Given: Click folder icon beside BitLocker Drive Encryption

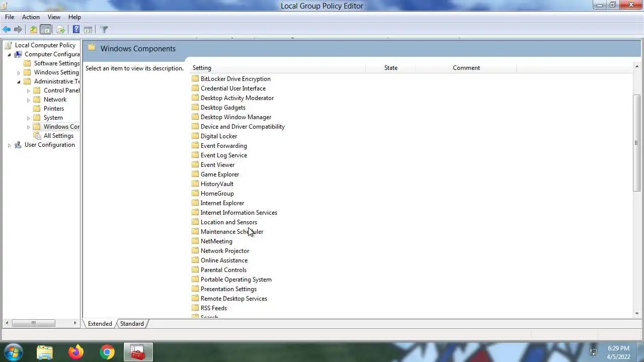Looking at the screenshot, I should [x=195, y=79].
